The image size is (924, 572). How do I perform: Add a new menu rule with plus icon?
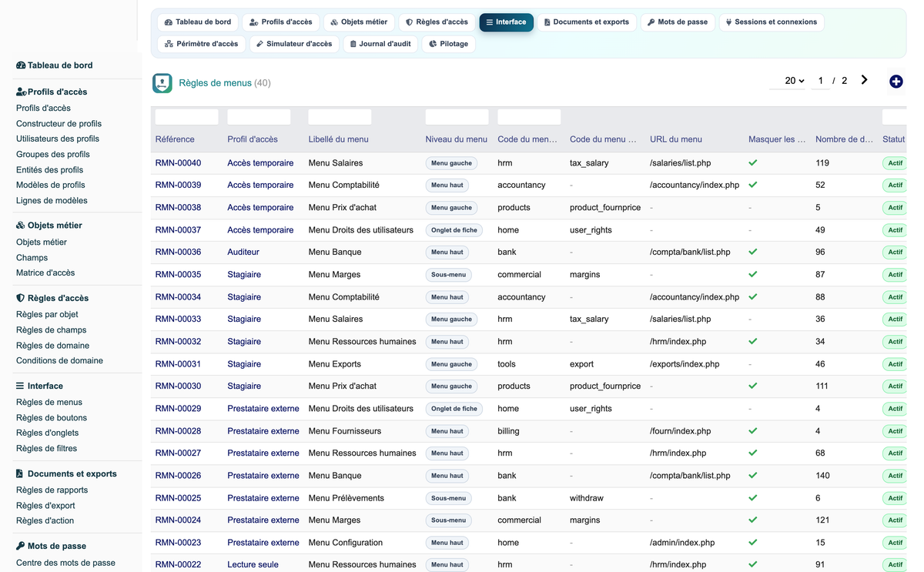pyautogui.click(x=896, y=82)
